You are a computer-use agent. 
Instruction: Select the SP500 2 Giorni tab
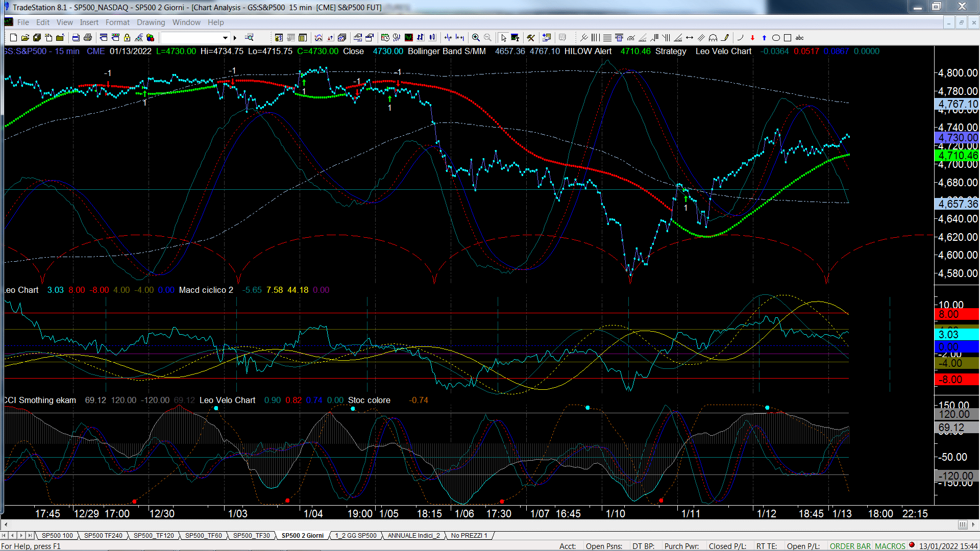point(303,536)
